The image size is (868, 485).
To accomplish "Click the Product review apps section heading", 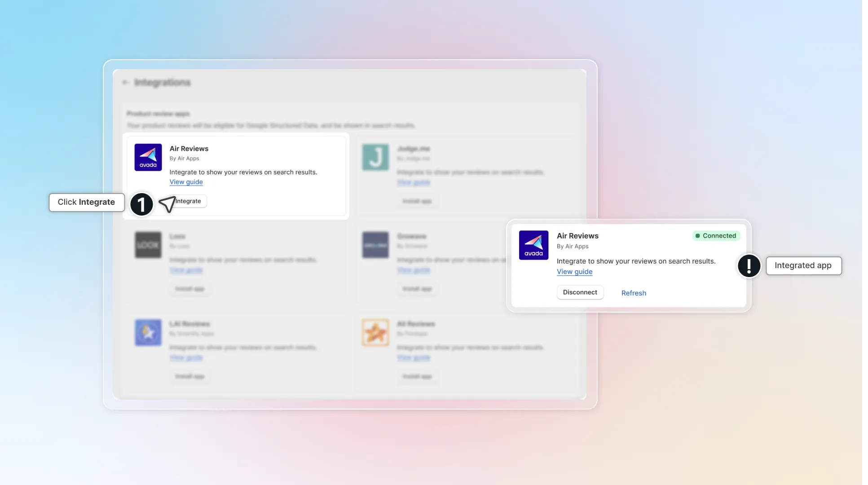I will click(x=158, y=114).
